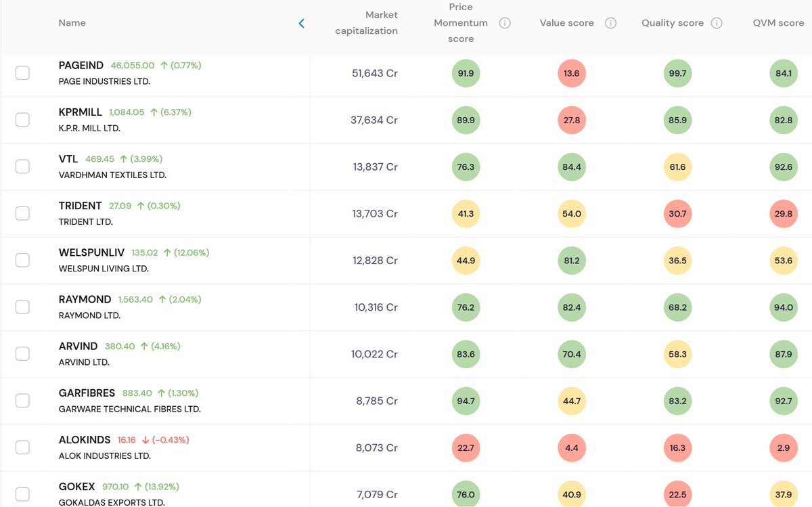Open GARFIBRES stock link
Image resolution: width=812 pixels, height=507 pixels.
click(x=87, y=392)
